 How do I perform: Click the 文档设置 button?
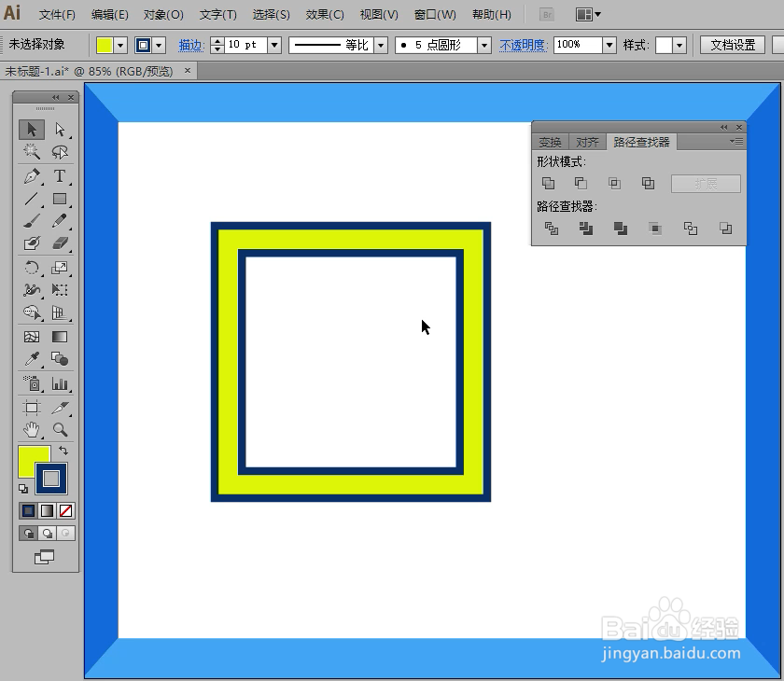(733, 45)
